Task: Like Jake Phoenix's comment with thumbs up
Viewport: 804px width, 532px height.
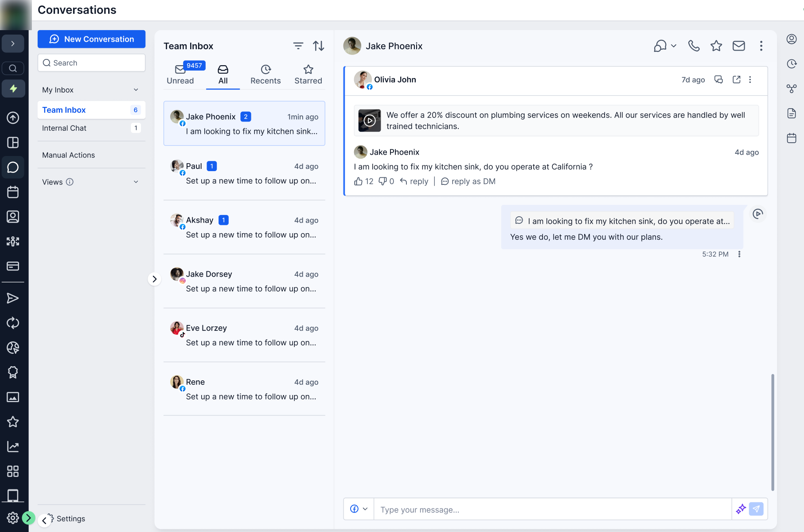Action: point(358,181)
